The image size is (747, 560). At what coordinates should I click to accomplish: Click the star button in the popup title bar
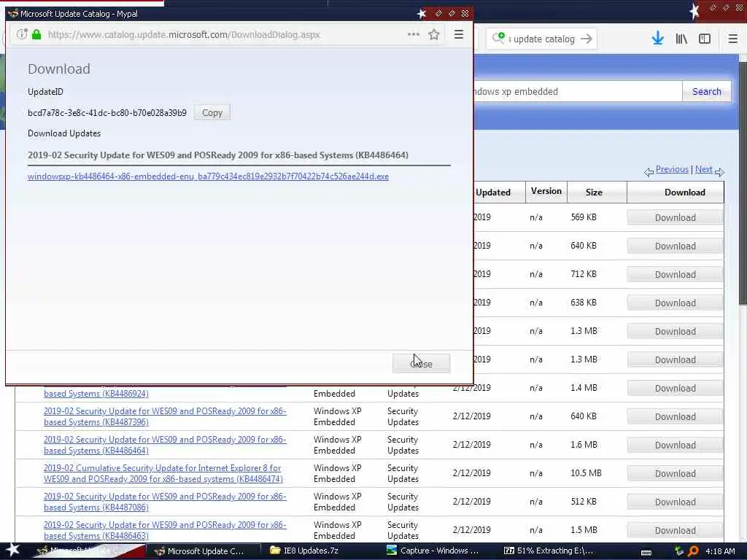(x=422, y=14)
